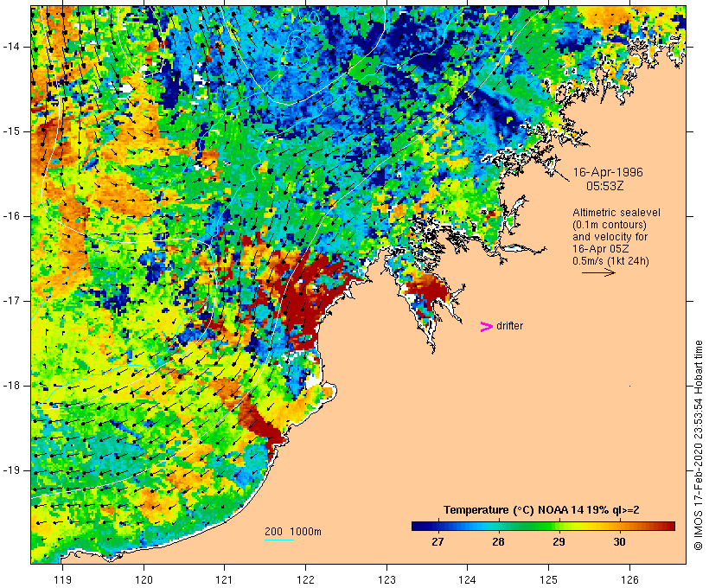Click the magenta drifter legend marker

[486, 327]
